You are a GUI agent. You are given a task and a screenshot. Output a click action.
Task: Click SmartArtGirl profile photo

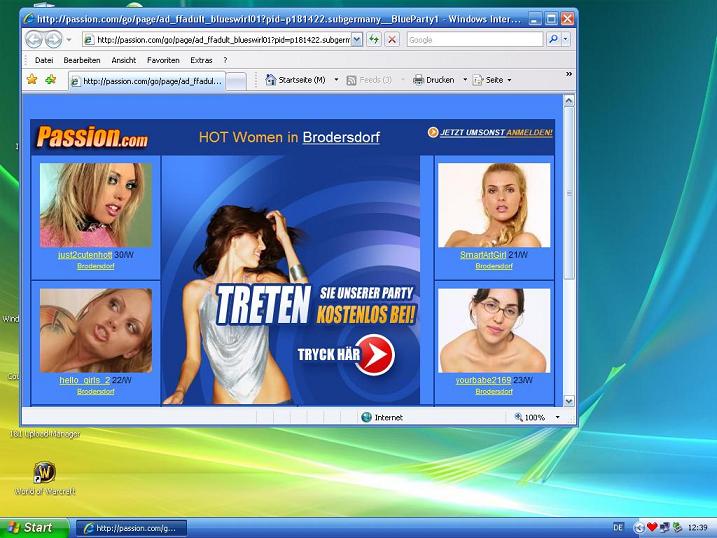click(x=494, y=205)
